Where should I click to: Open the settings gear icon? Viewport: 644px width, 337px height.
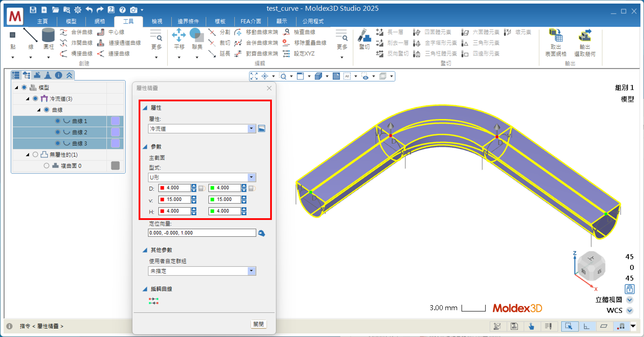78,10
